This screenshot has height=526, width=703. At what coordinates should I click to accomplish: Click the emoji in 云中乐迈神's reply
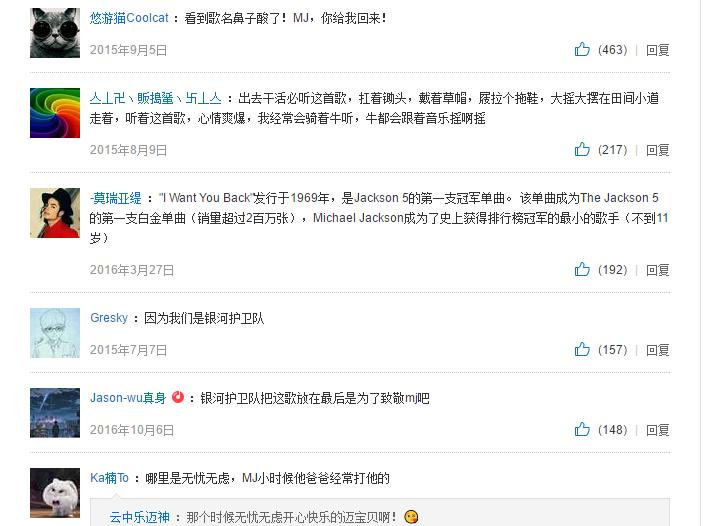tap(411, 517)
